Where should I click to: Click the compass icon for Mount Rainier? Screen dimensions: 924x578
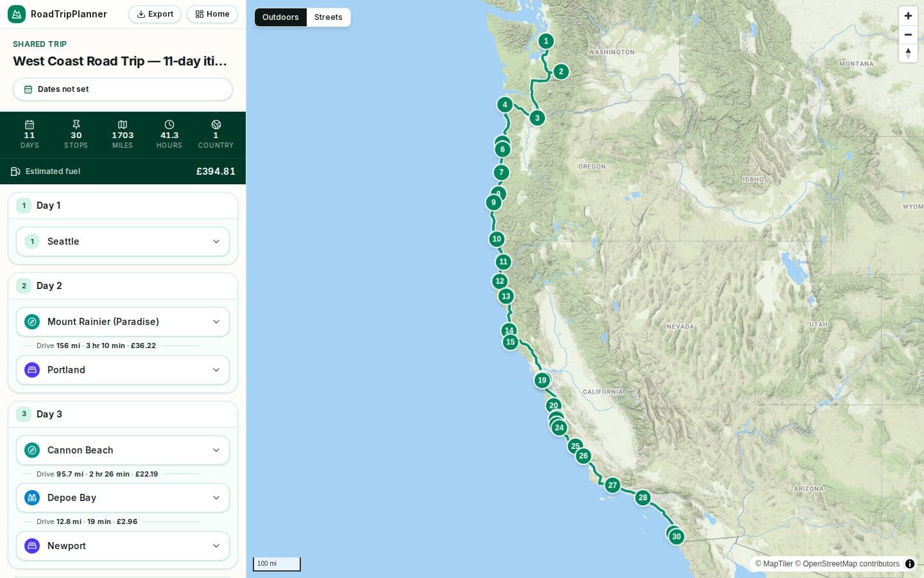coord(32,322)
